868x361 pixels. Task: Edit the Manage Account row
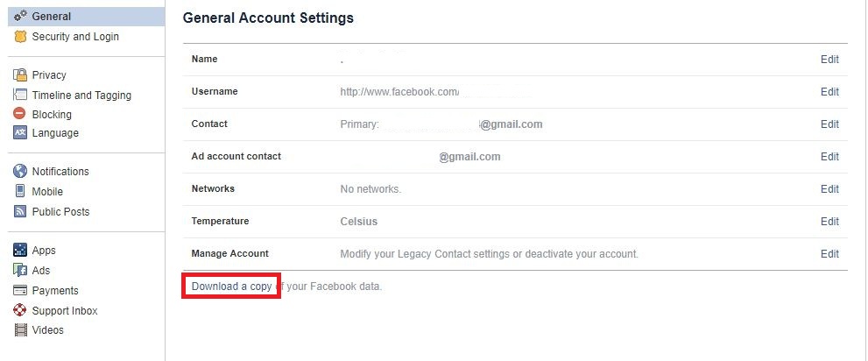[x=829, y=254]
